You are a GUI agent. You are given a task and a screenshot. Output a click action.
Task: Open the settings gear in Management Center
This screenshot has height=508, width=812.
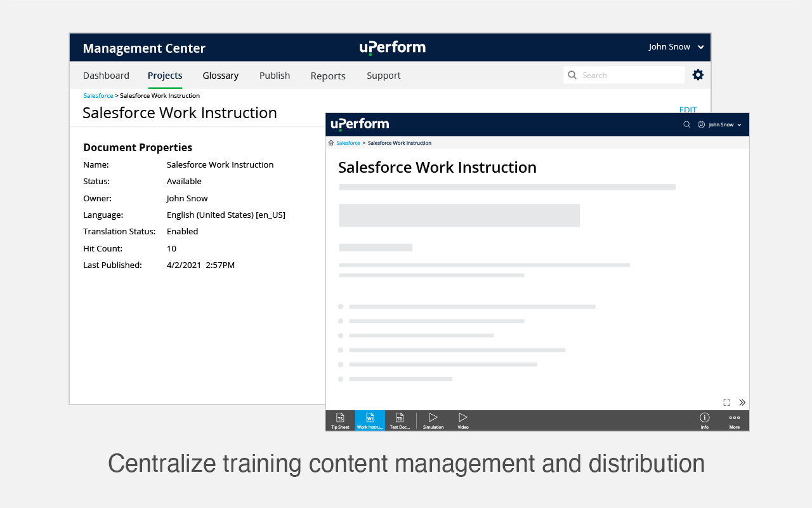point(698,75)
